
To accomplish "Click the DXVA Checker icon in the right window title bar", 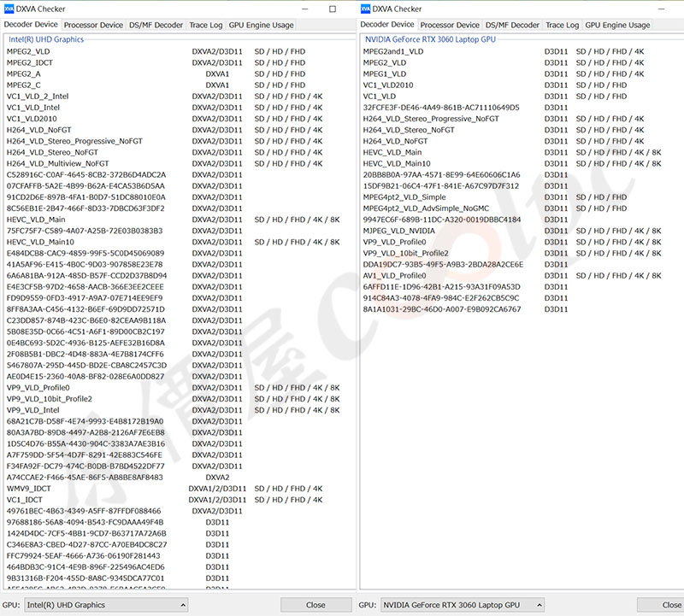I will [366, 9].
